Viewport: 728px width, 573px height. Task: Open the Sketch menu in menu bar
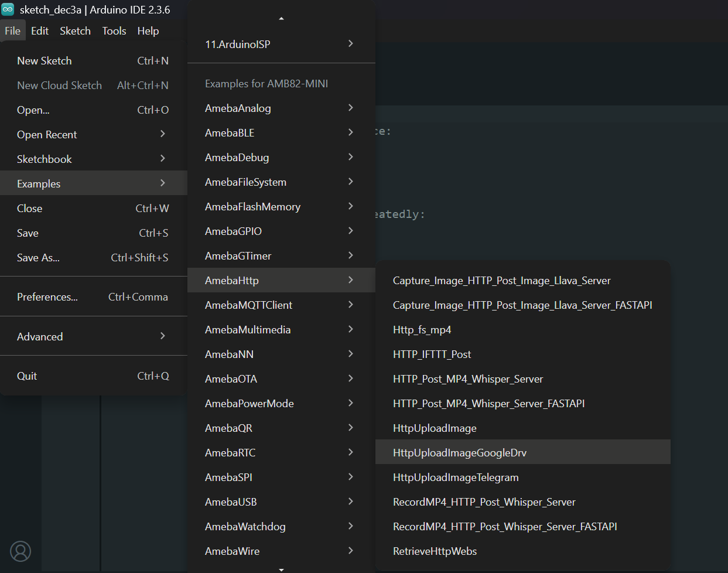[75, 31]
